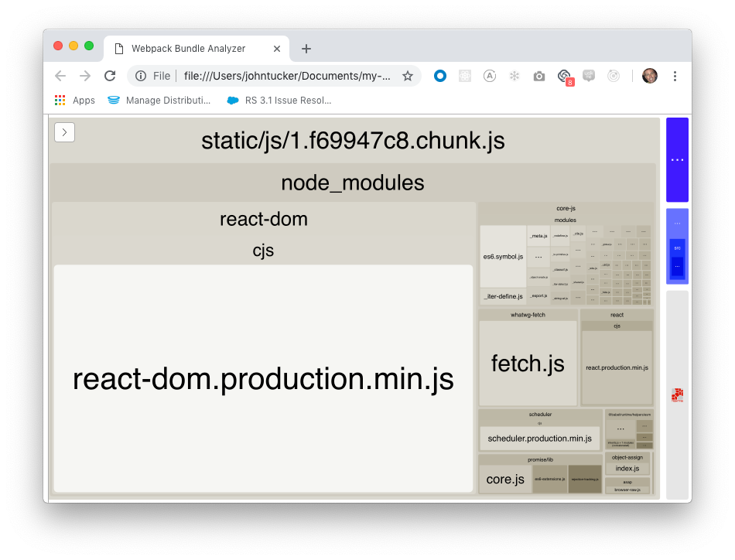
Task: Select the react-dom group label
Action: (263, 219)
